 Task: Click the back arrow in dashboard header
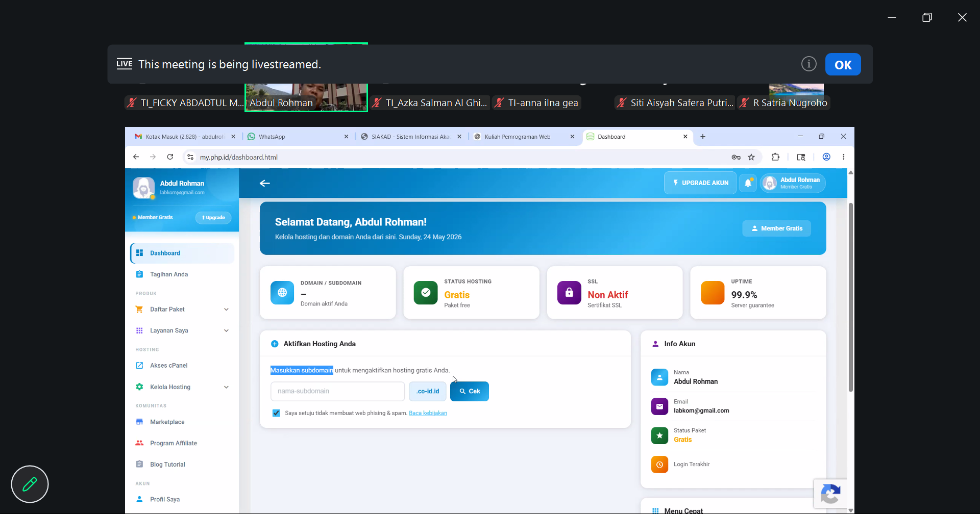264,184
